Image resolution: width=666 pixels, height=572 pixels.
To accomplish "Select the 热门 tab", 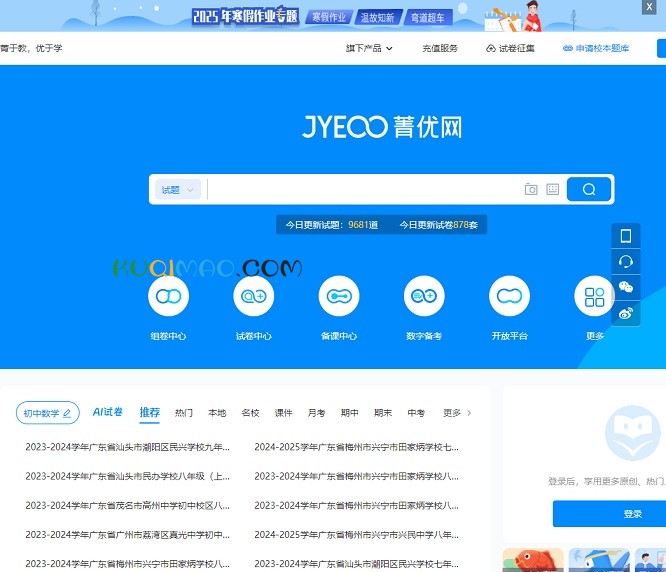I will (183, 413).
